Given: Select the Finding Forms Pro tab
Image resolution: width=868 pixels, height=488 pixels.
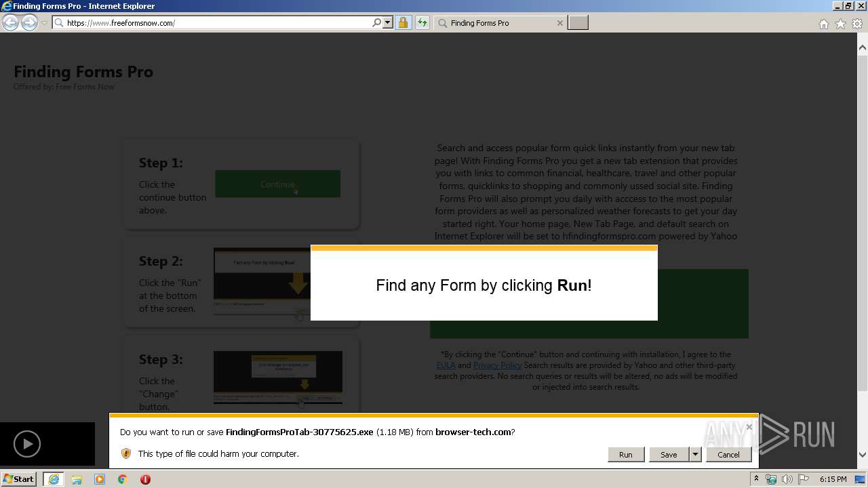Looking at the screenshot, I should tap(500, 22).
